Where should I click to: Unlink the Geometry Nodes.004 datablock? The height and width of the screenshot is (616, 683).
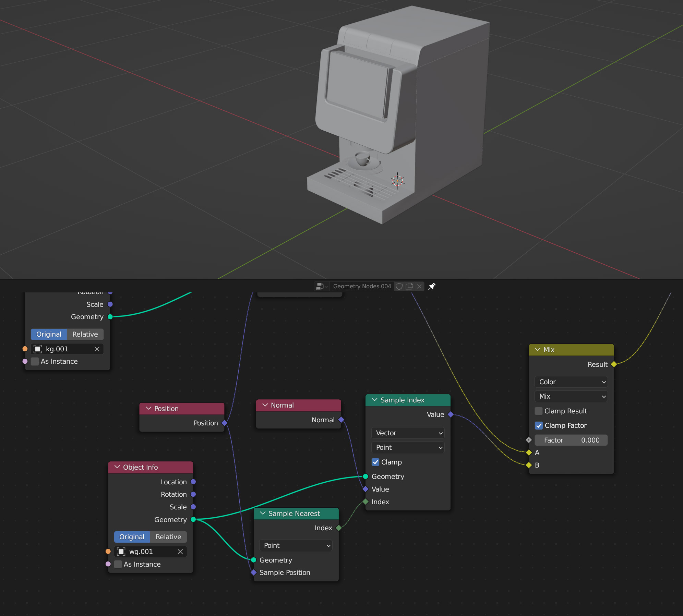[419, 286]
